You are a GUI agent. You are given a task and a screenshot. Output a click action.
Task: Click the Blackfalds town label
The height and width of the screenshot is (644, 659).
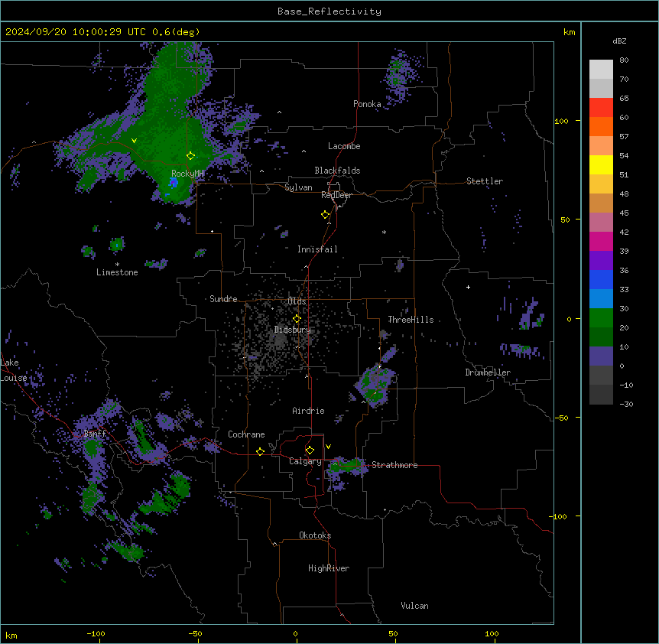pos(337,171)
